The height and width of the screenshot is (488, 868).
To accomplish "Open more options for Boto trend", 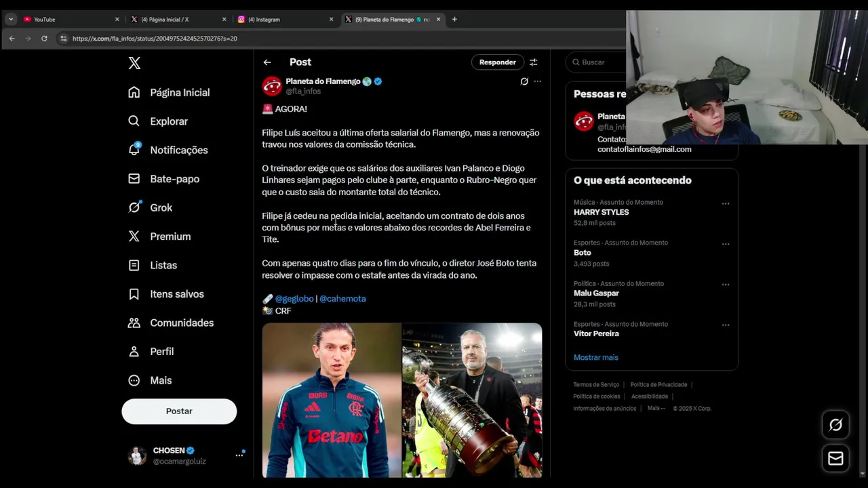I will click(x=726, y=244).
